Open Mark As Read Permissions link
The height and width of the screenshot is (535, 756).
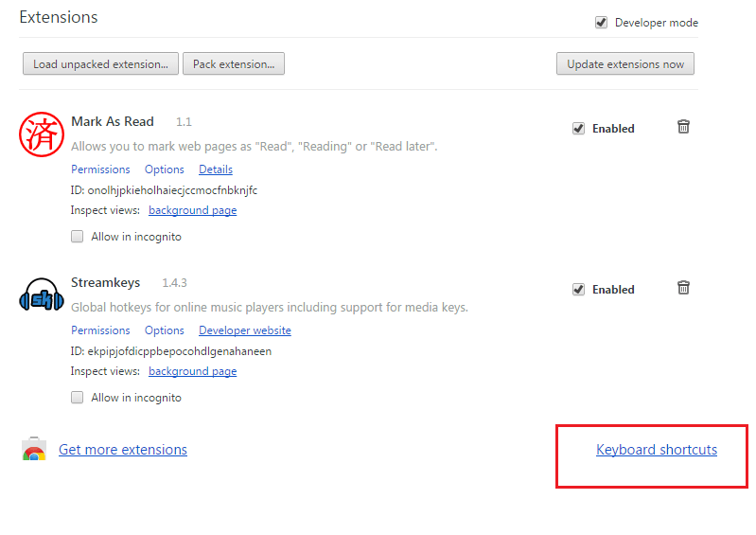point(100,169)
